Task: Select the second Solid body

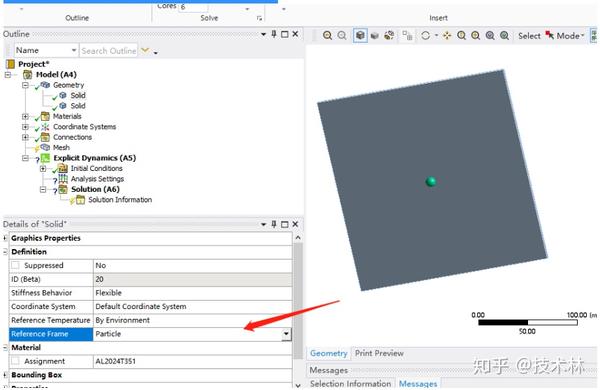Action: (x=78, y=106)
